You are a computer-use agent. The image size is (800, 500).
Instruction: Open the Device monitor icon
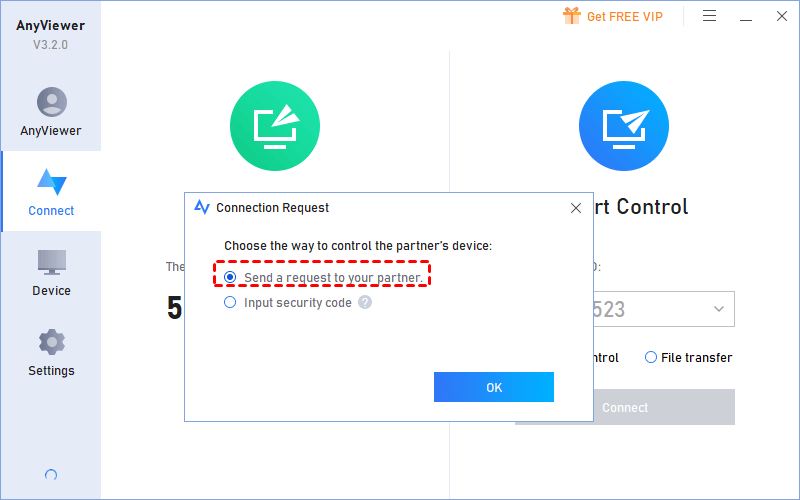coord(52,262)
